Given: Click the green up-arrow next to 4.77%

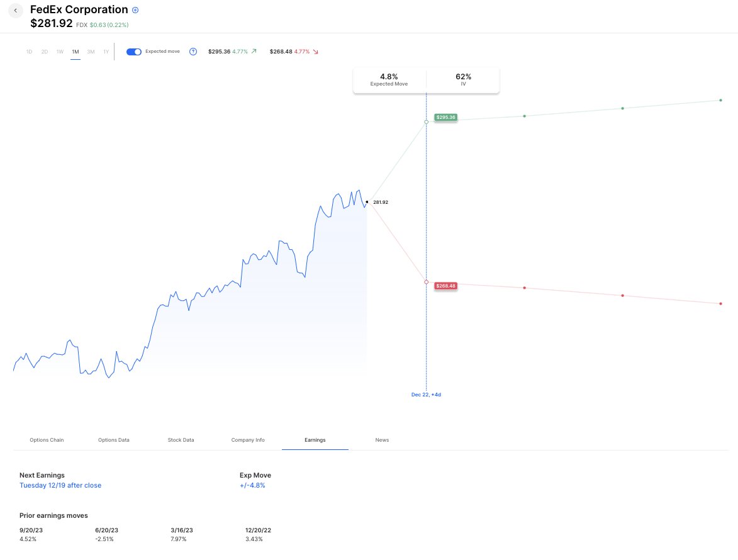Looking at the screenshot, I should [x=254, y=52].
